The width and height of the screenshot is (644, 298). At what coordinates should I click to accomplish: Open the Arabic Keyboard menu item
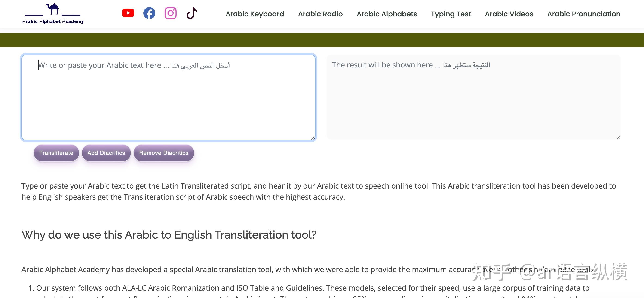[255, 14]
